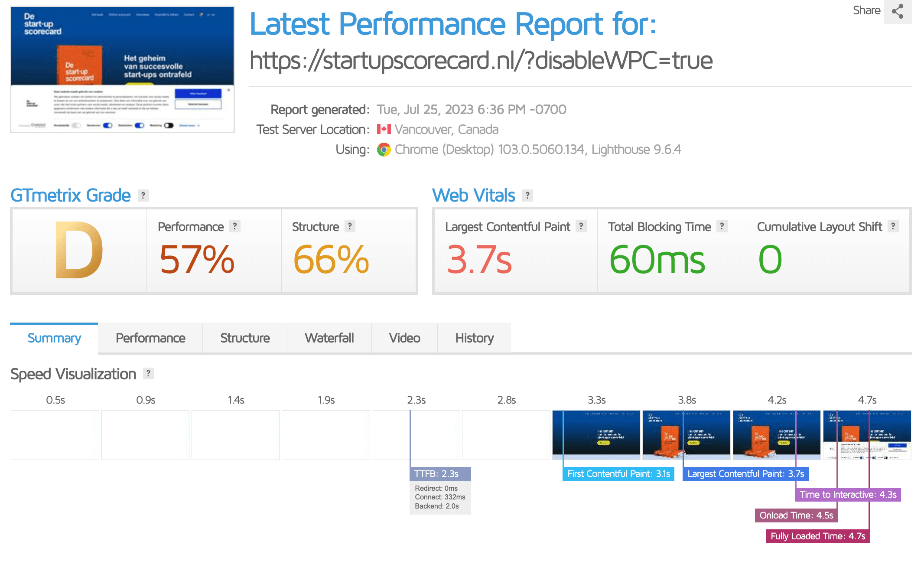Image resolution: width=924 pixels, height=561 pixels.
Task: Open the Waterfall tab
Action: pyautogui.click(x=329, y=338)
